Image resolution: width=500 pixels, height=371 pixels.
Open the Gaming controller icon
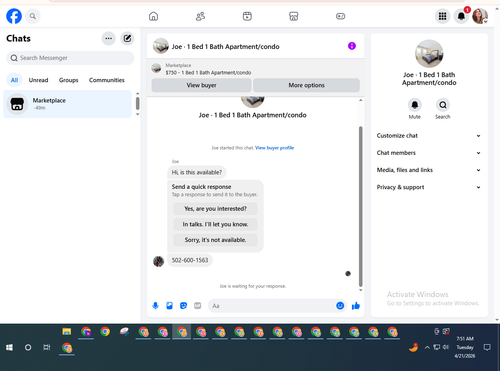point(340,16)
